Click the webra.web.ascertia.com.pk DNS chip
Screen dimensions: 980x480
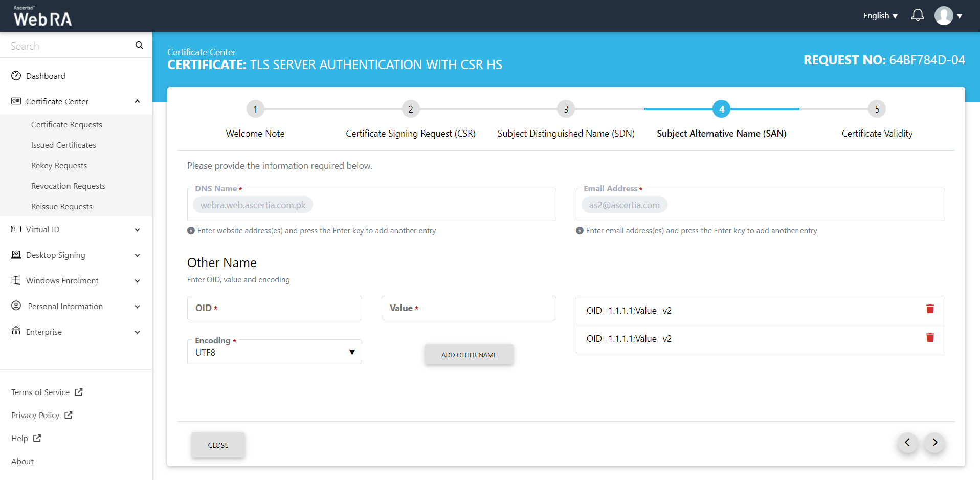pos(253,205)
